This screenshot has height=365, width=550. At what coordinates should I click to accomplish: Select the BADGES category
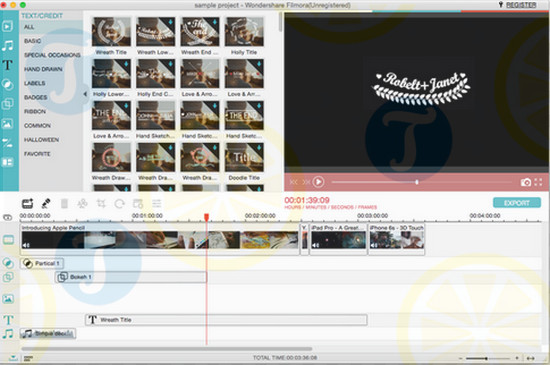click(35, 97)
